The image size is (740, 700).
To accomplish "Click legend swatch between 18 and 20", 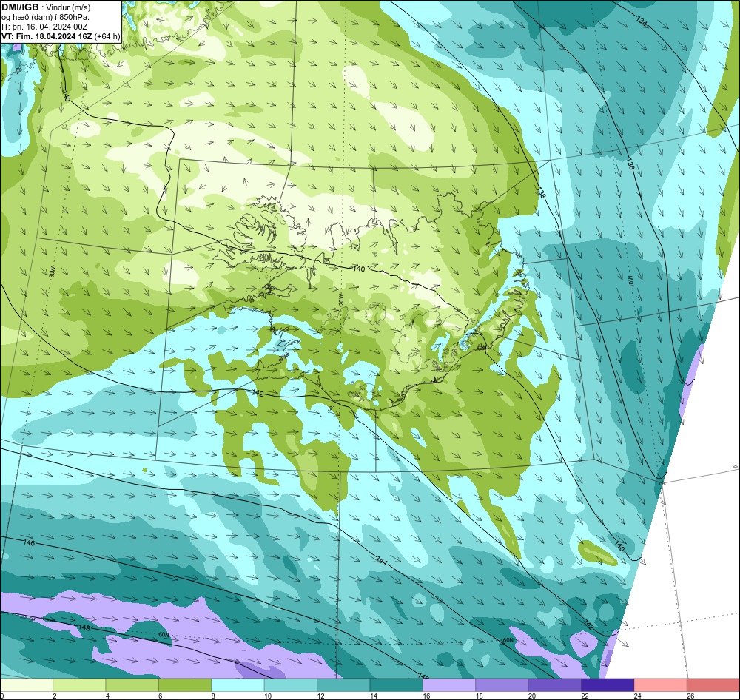I will (502, 685).
